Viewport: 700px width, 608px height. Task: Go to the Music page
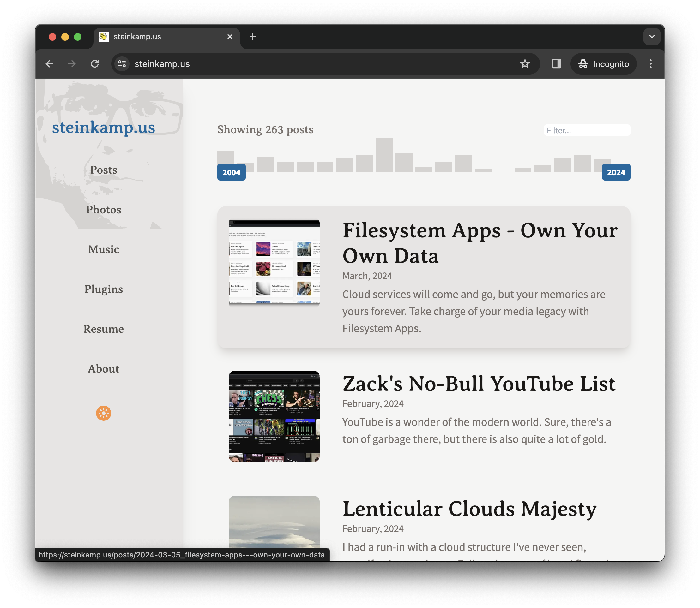click(104, 249)
